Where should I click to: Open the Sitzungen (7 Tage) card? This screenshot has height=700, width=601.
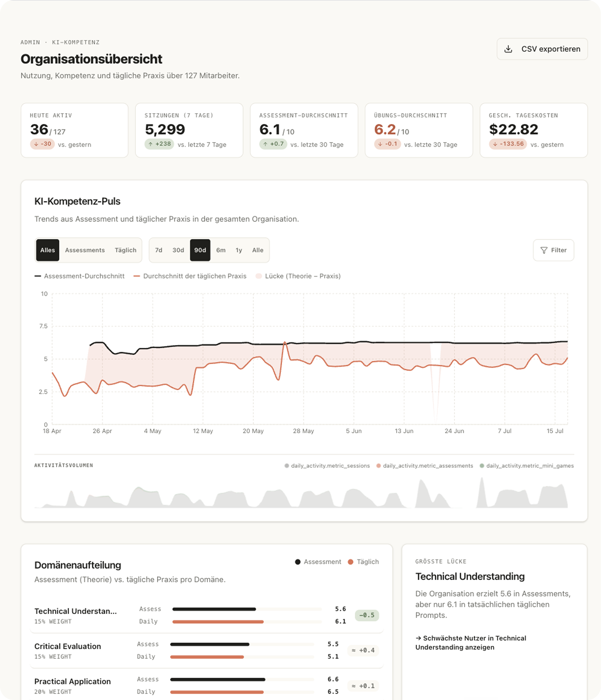[189, 130]
